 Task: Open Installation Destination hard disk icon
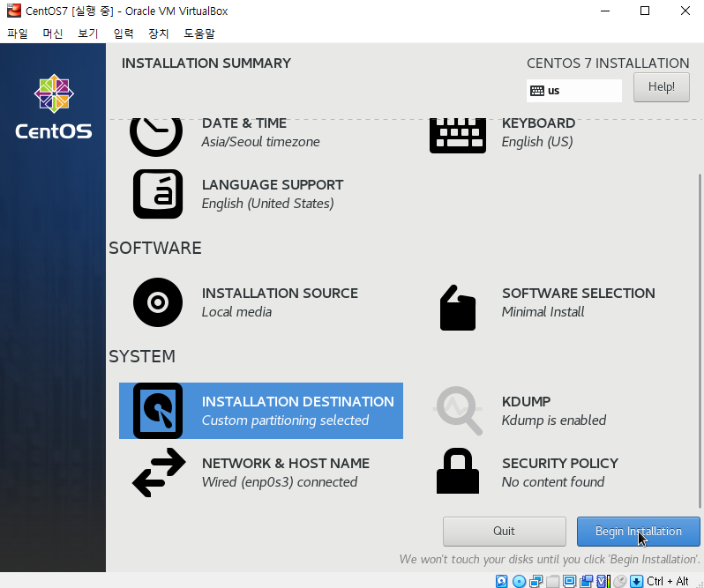158,411
